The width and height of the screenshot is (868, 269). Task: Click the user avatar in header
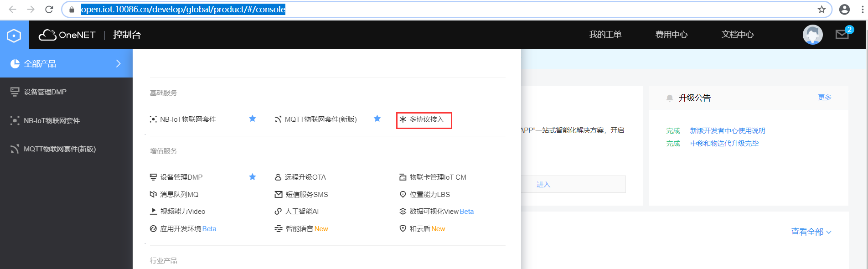[x=812, y=35]
